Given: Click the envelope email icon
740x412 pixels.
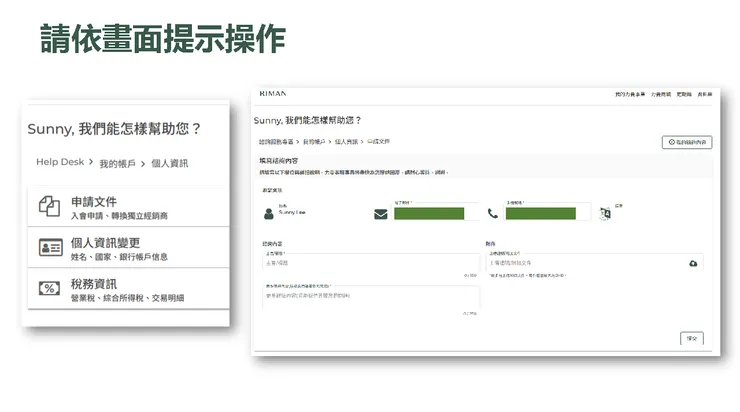Looking at the screenshot, I should click(380, 214).
